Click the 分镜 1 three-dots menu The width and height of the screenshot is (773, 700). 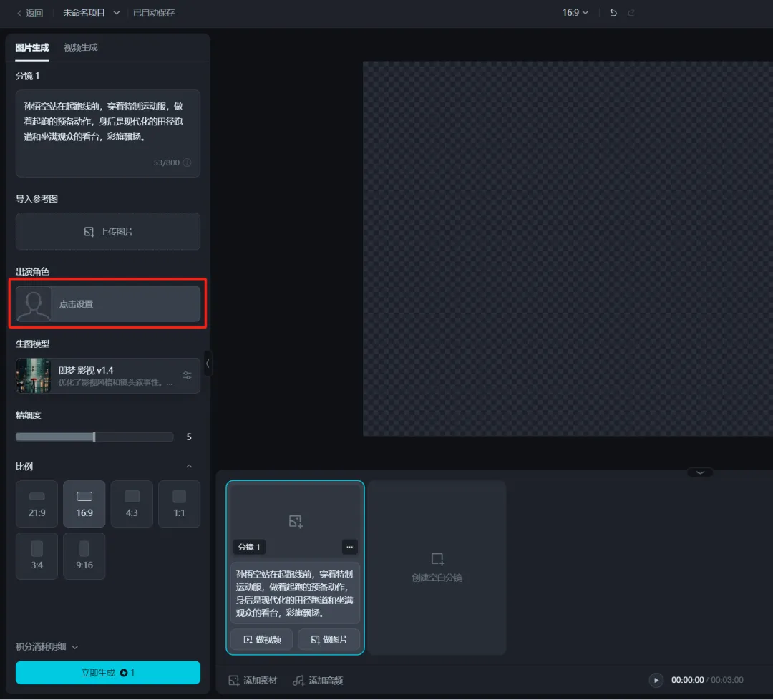(x=349, y=547)
